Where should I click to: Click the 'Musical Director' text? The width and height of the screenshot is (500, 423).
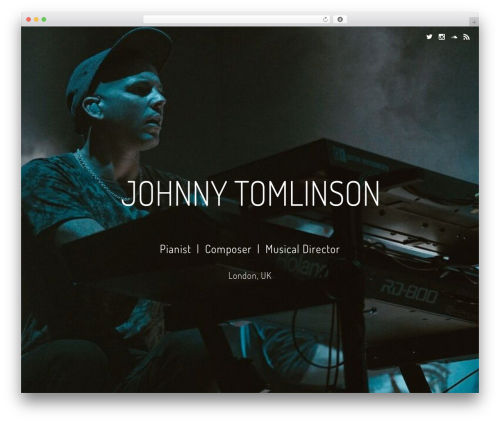tap(302, 249)
